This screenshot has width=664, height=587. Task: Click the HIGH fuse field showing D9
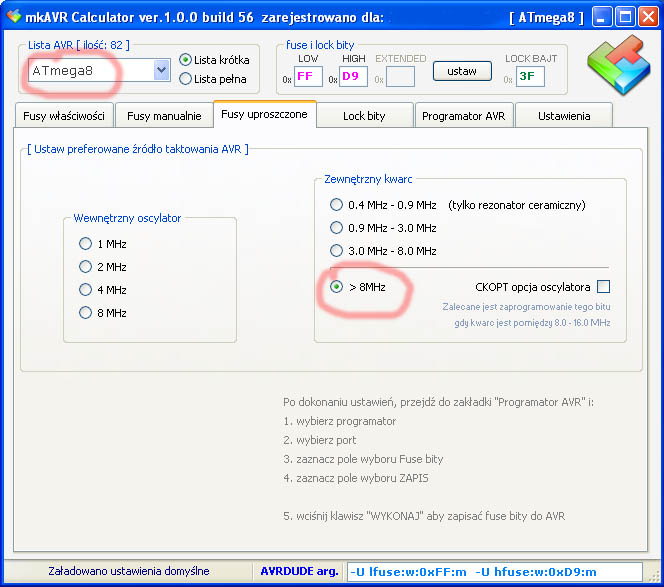tap(353, 76)
